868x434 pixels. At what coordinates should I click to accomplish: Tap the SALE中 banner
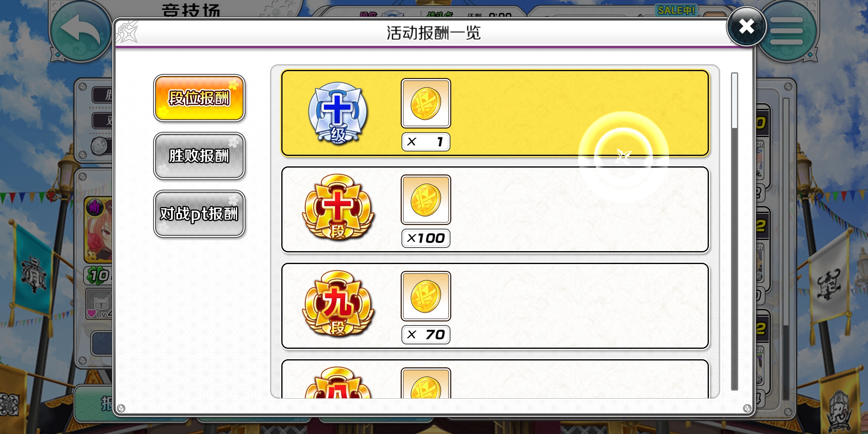click(676, 10)
